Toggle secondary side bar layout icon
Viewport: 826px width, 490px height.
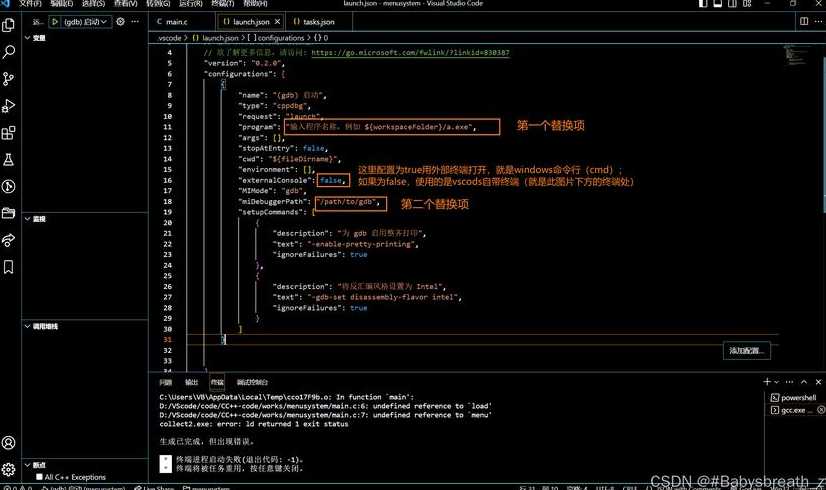[x=732, y=3]
